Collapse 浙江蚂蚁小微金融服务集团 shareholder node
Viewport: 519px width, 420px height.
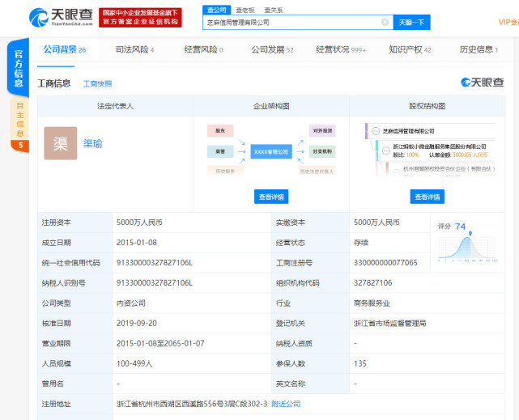(386, 151)
